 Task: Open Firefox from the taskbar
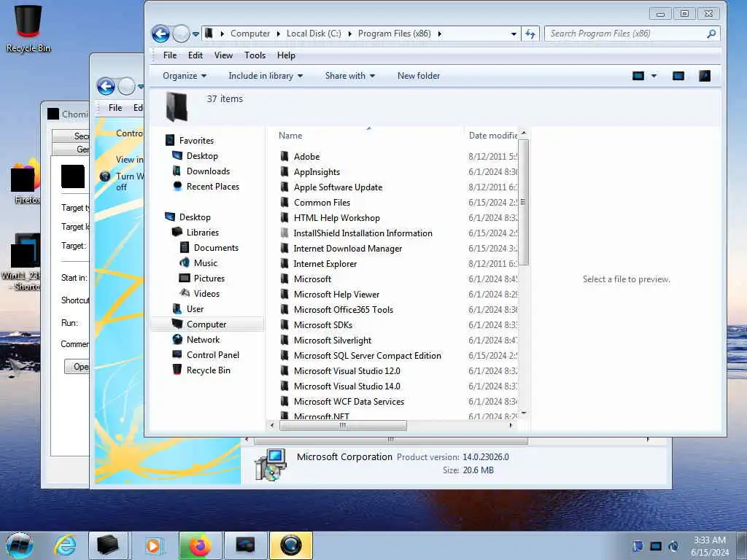(200, 545)
